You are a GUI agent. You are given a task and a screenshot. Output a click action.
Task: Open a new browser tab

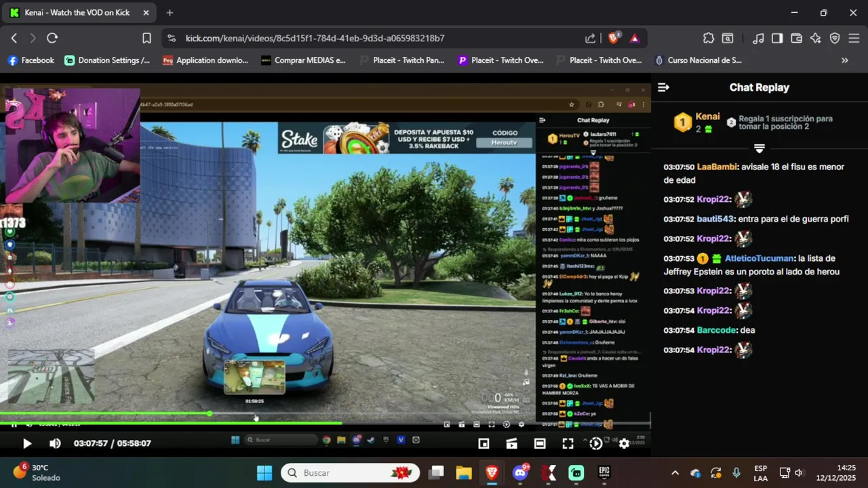coord(170,13)
